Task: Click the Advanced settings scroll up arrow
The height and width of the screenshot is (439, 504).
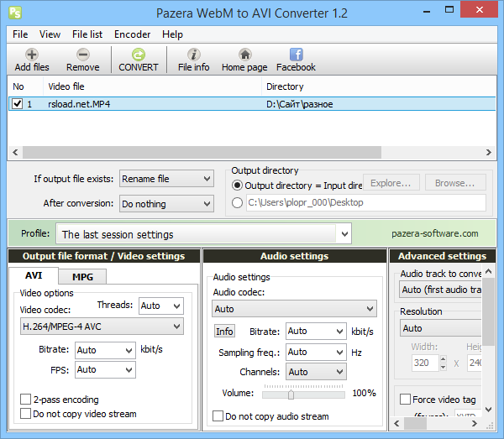Action: coord(489,271)
